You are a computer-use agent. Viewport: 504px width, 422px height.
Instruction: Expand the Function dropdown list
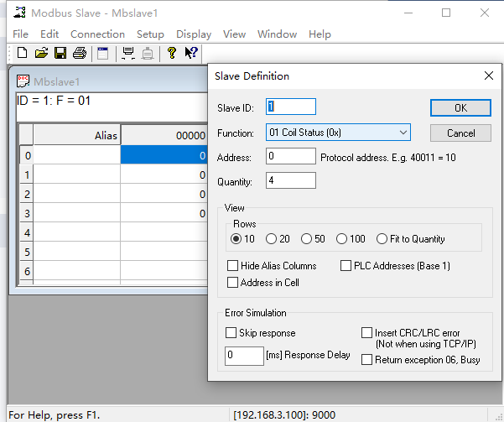[x=403, y=133]
